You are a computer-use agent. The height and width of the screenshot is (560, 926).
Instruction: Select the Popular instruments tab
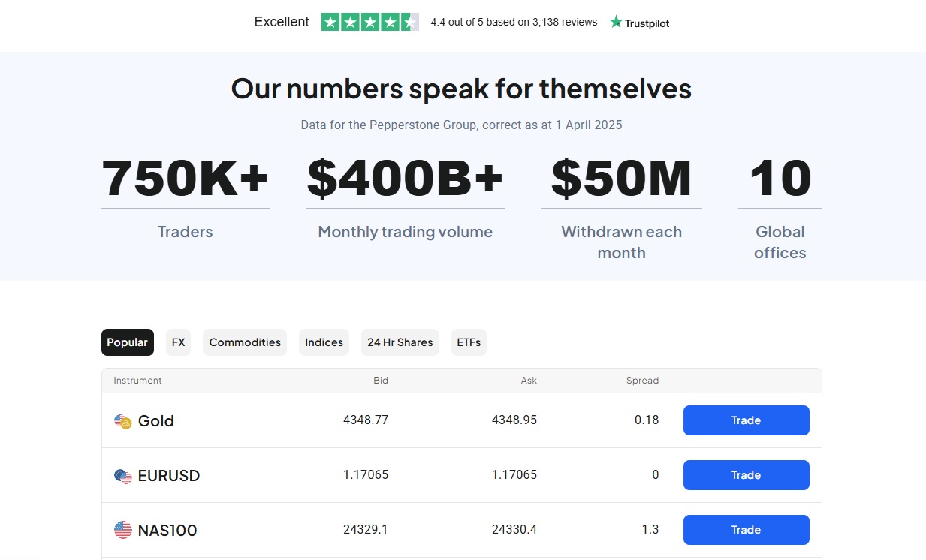click(128, 342)
